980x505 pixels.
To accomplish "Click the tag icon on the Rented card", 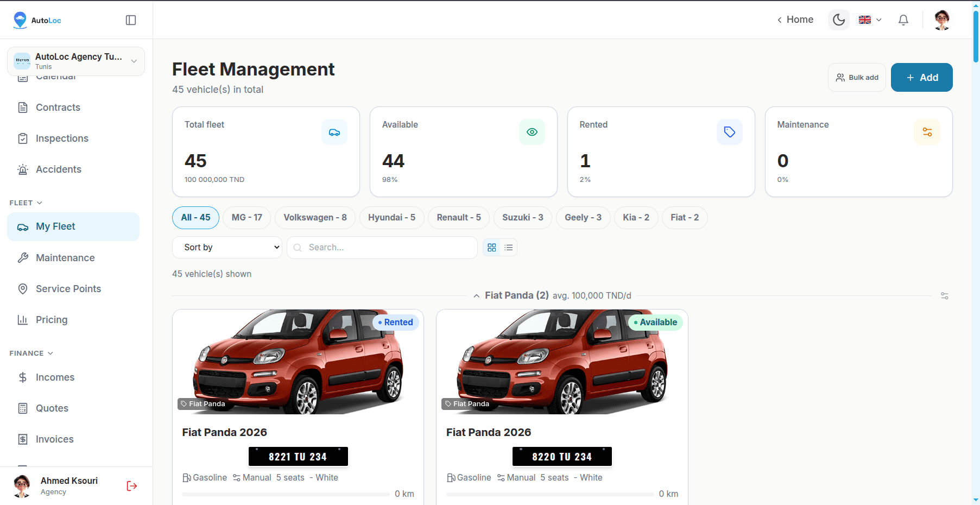I will [x=730, y=132].
